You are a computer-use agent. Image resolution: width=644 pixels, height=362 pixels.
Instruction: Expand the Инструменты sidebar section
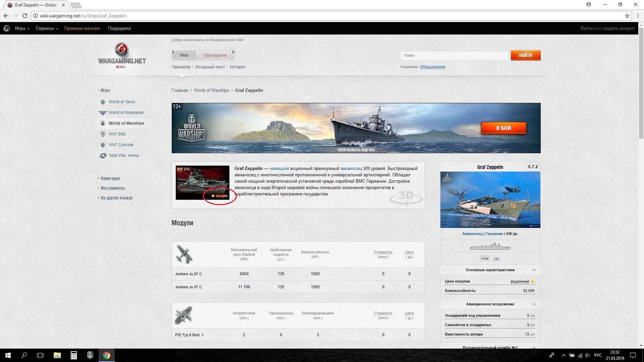click(x=111, y=188)
